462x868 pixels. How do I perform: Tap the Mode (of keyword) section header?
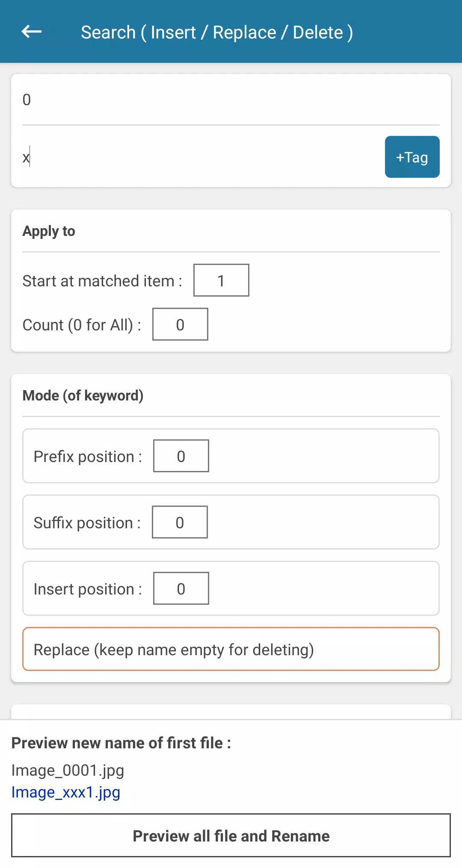83,396
